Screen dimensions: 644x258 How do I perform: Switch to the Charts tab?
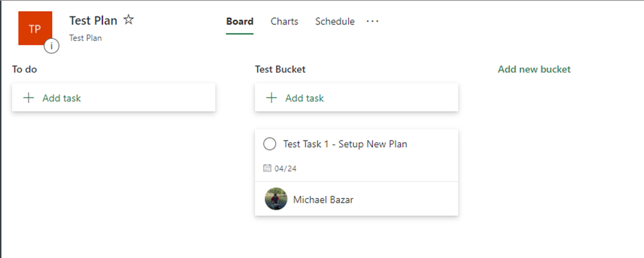[x=284, y=21]
